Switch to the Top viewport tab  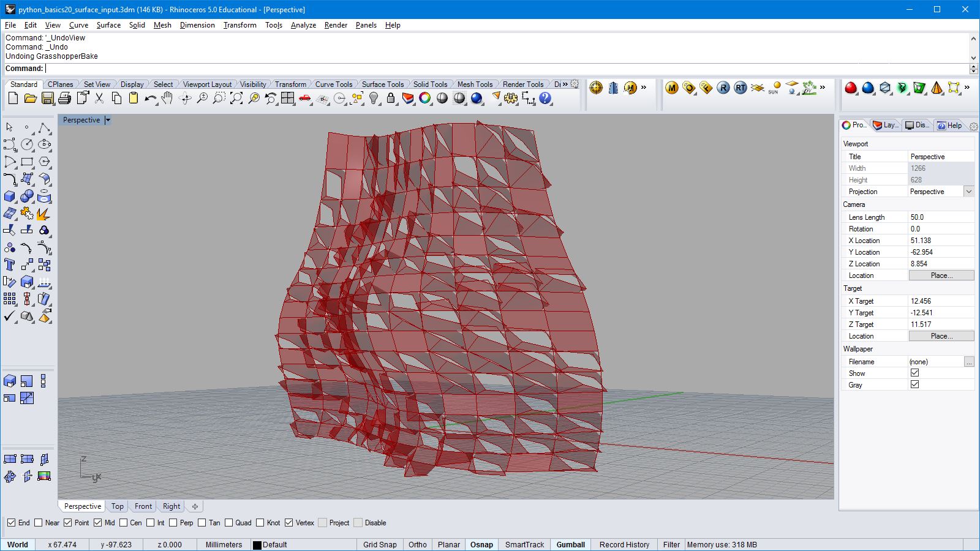click(x=118, y=506)
